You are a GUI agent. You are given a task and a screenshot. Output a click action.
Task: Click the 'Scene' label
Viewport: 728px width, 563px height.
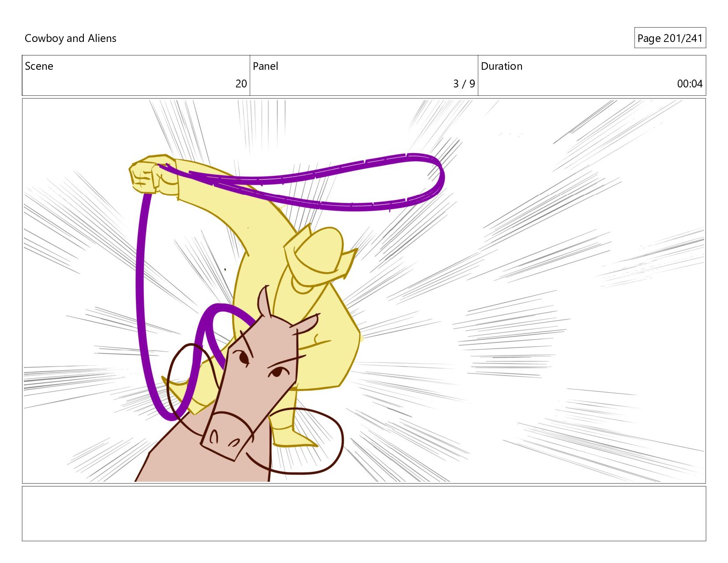39,66
